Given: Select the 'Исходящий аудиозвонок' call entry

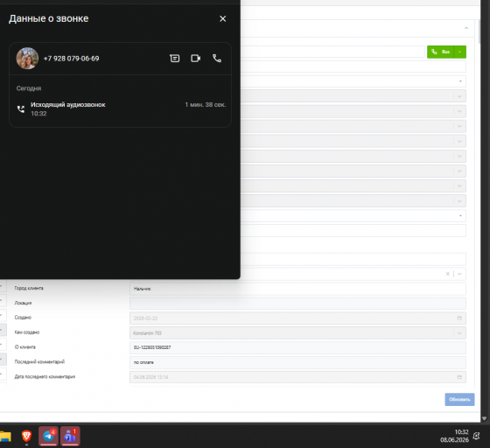Looking at the screenshot, I should coord(121,108).
